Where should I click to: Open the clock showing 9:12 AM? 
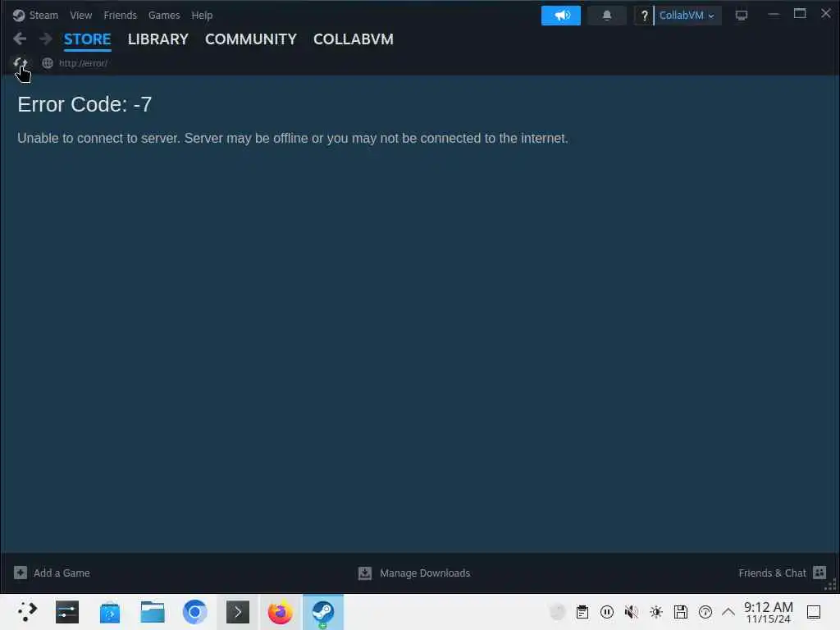(768, 612)
